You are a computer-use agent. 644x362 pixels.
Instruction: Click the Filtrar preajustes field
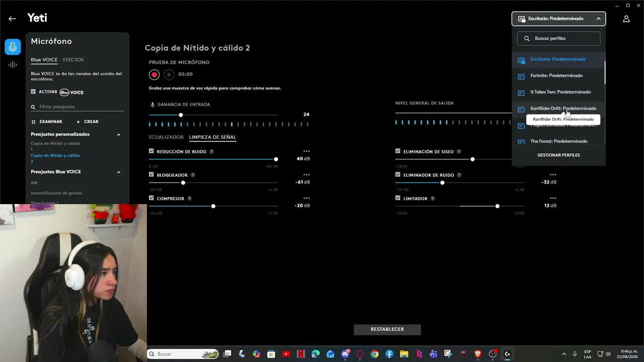click(77, 107)
